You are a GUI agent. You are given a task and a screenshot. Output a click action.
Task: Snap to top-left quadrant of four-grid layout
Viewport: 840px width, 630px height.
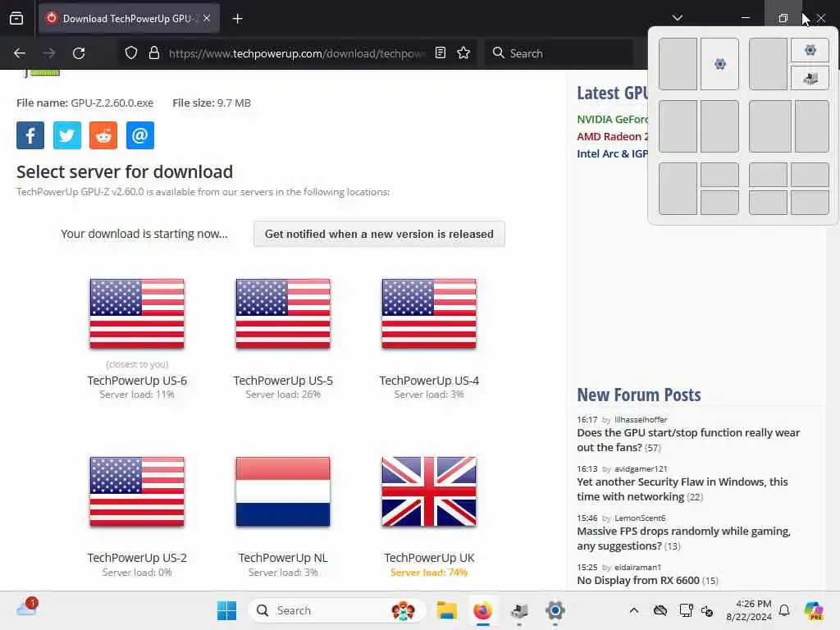[x=768, y=175]
